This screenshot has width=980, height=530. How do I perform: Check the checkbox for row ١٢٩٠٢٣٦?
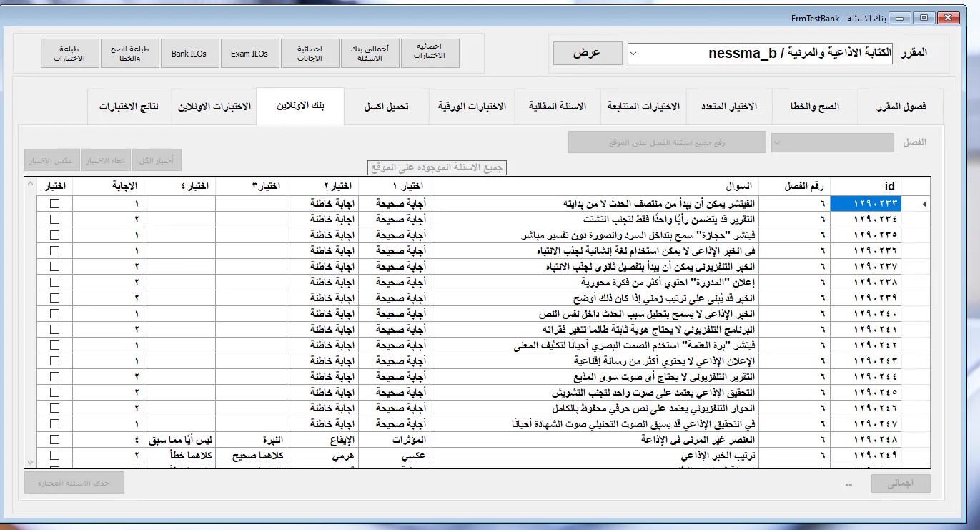point(54,250)
